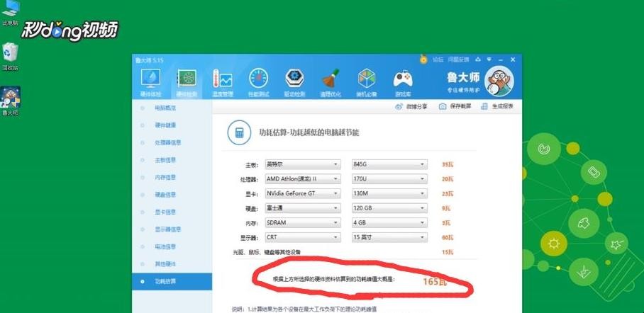Expand the processor dropdown showing AMD Athlon II

pos(303,179)
